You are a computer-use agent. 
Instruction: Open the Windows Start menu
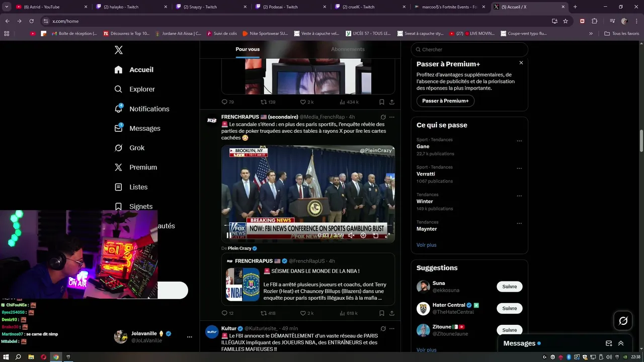point(6,357)
